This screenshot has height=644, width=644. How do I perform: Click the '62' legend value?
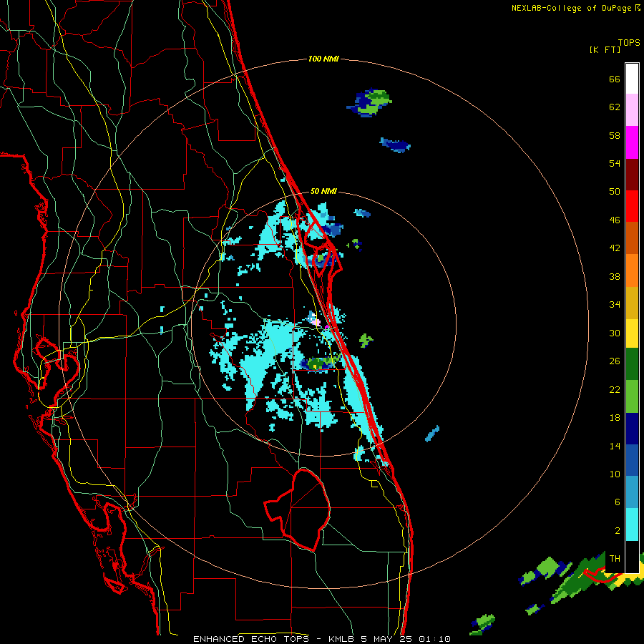click(615, 107)
